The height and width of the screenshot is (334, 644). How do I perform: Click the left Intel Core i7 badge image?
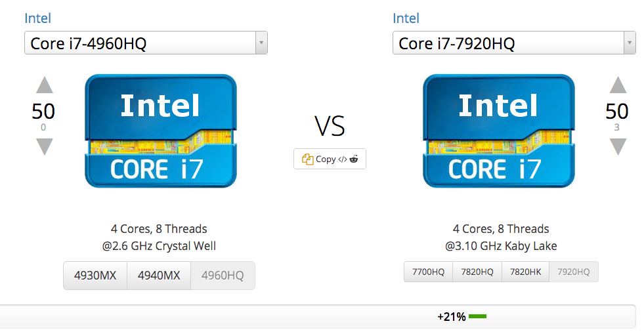(x=161, y=131)
